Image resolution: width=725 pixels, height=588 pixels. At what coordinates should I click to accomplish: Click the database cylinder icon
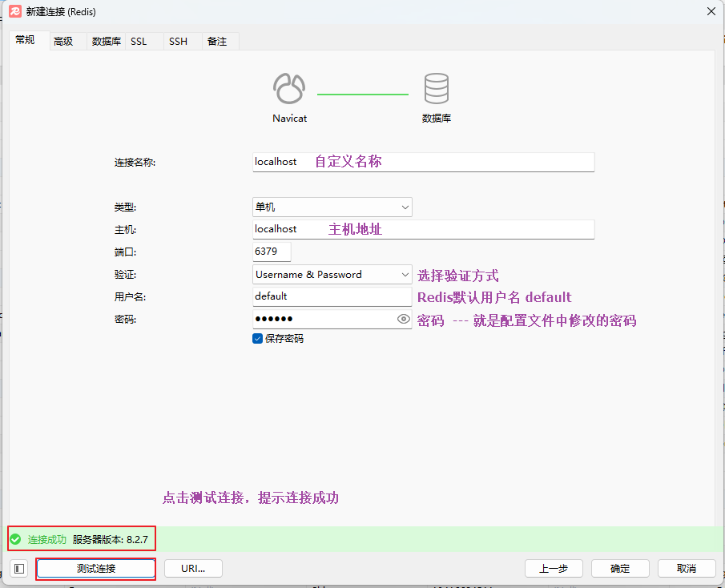coord(436,88)
